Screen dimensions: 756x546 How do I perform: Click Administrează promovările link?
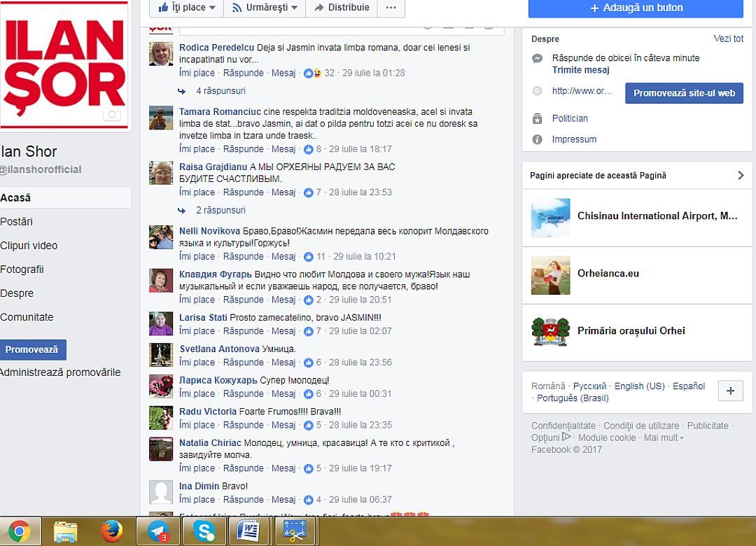pyautogui.click(x=60, y=372)
